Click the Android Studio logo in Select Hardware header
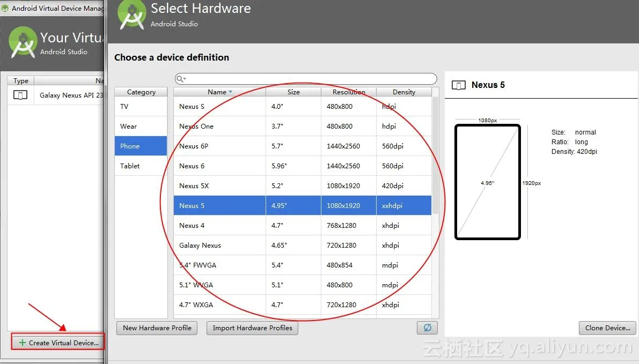The image size is (639, 364). click(131, 16)
